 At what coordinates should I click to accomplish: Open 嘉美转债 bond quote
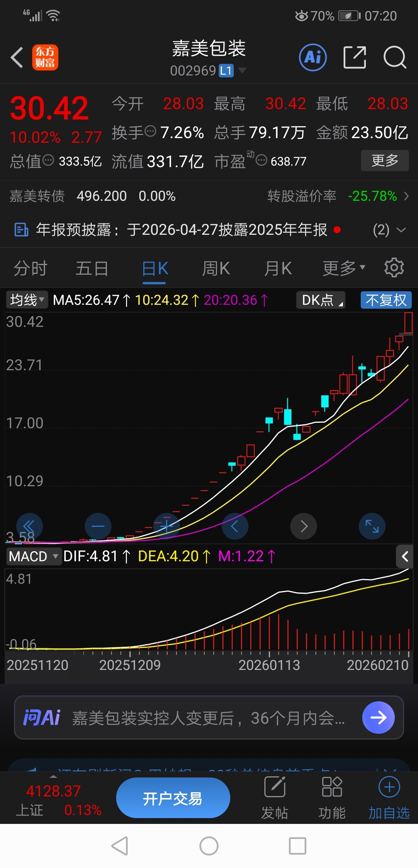click(92, 196)
